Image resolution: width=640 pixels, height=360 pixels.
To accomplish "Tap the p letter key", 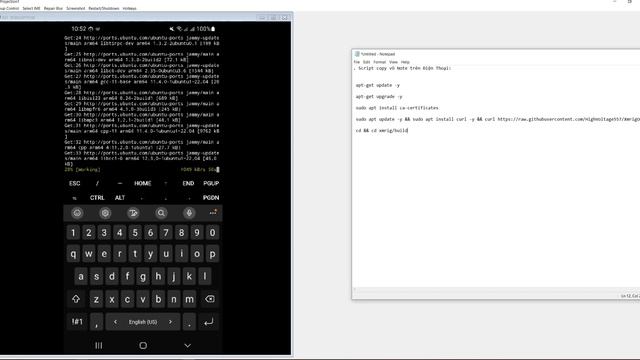I will click(212, 254).
